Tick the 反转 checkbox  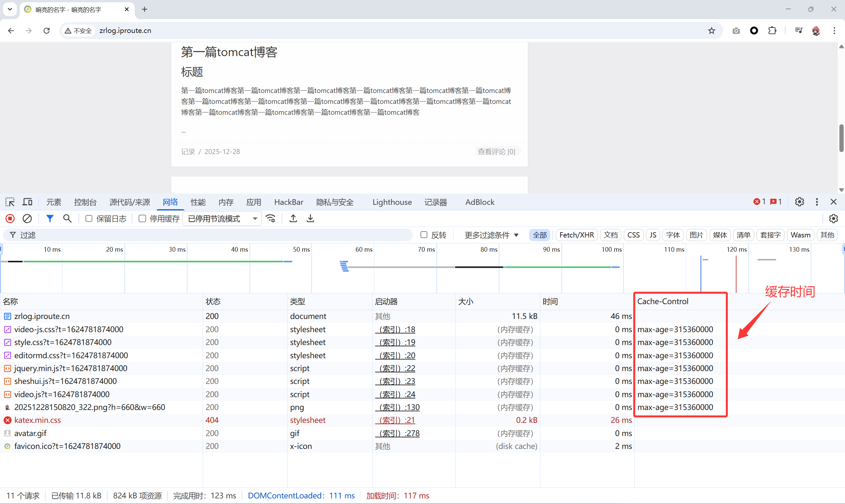(424, 235)
